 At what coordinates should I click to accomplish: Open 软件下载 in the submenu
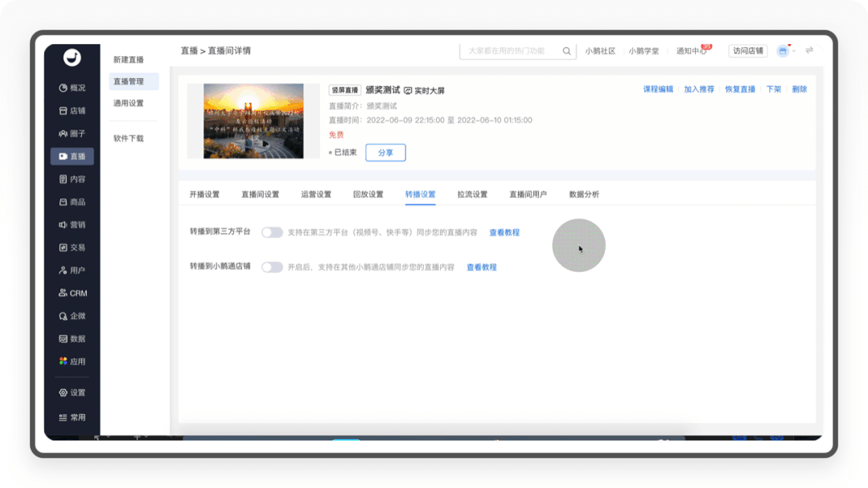(x=129, y=138)
